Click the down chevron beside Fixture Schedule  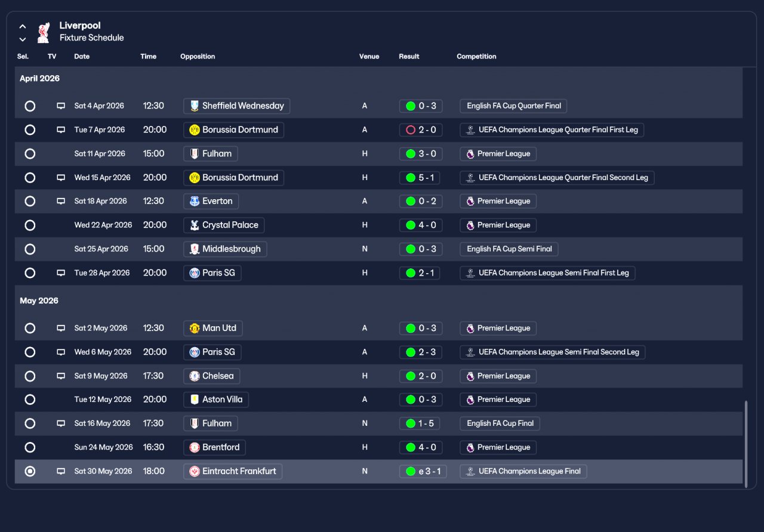[x=23, y=39]
